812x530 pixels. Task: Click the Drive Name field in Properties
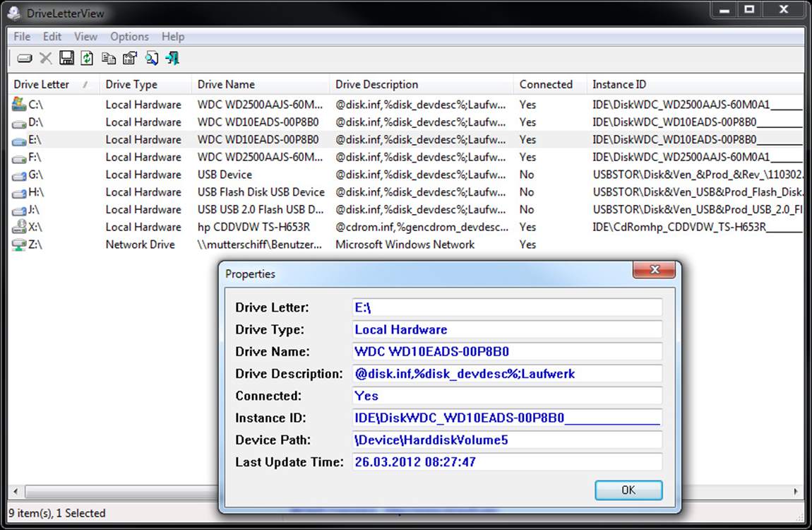(x=507, y=351)
